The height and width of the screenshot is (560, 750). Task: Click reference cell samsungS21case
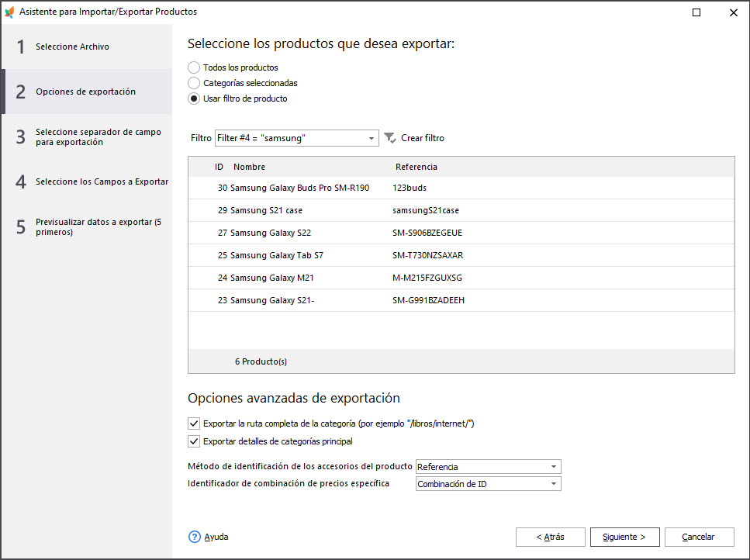[x=426, y=210]
